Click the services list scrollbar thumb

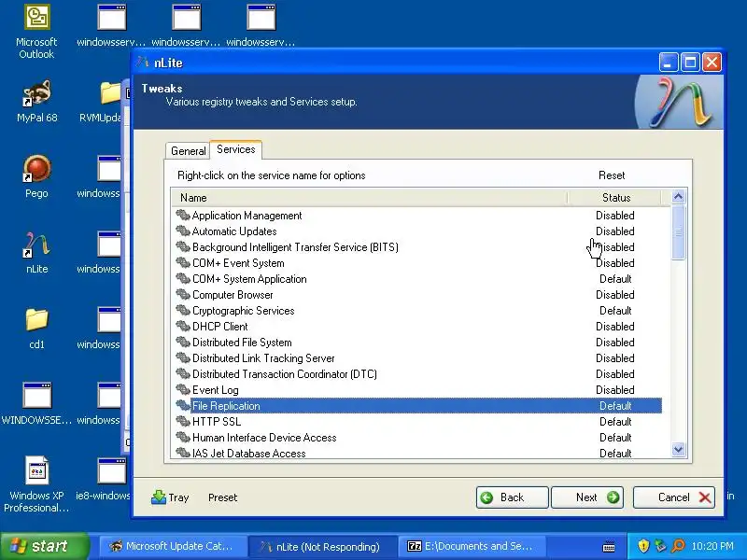678,232
